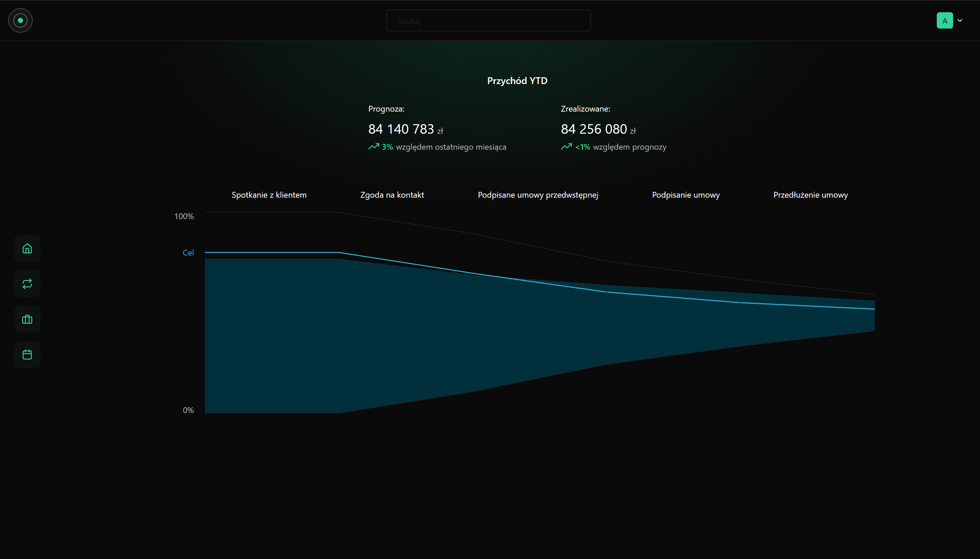Viewport: 980px width, 559px height.
Task: Select Zgoda na kontakt stage label
Action: click(392, 195)
